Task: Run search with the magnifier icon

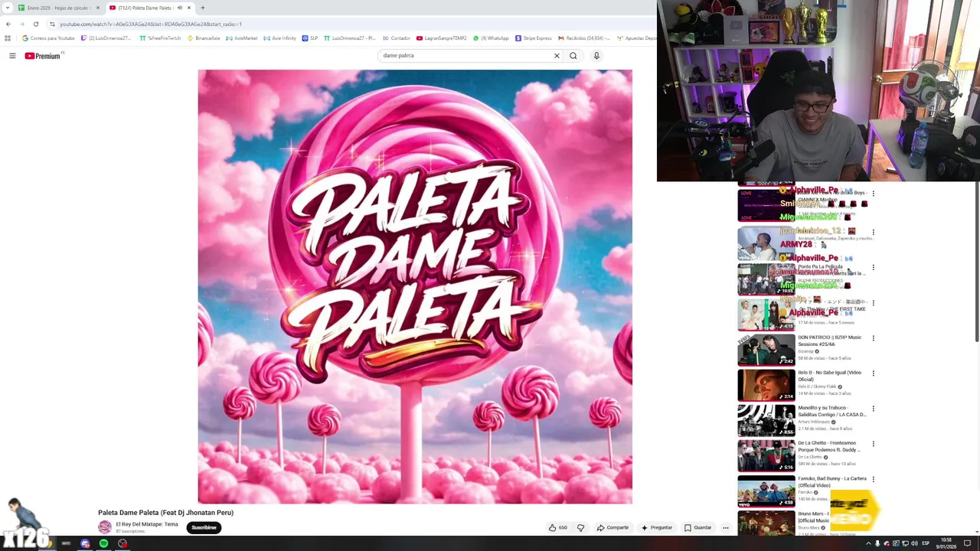Action: click(x=573, y=56)
